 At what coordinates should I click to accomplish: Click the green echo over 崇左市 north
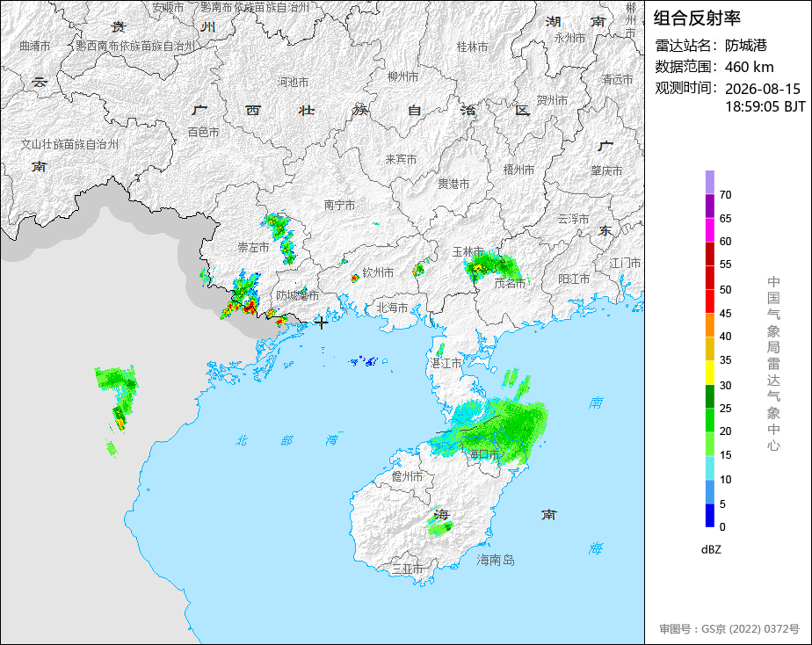(x=280, y=237)
